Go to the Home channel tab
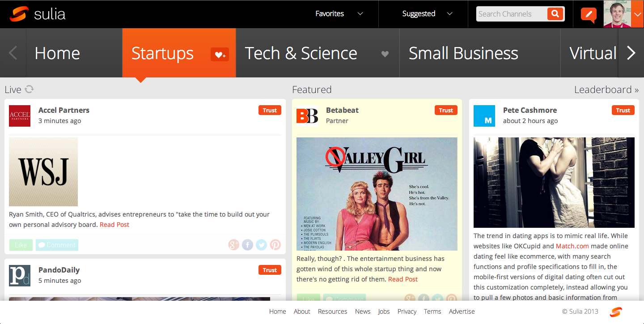This screenshot has width=644, height=324. click(x=57, y=53)
